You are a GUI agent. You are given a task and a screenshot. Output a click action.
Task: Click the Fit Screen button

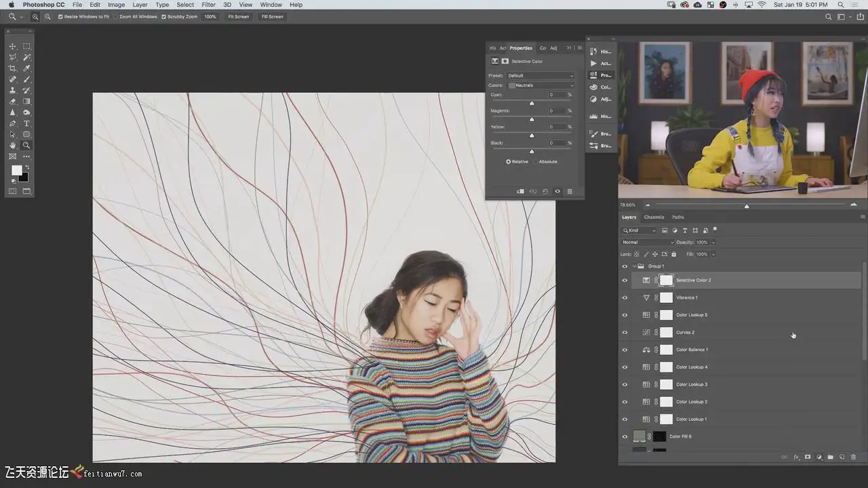pyautogui.click(x=238, y=16)
